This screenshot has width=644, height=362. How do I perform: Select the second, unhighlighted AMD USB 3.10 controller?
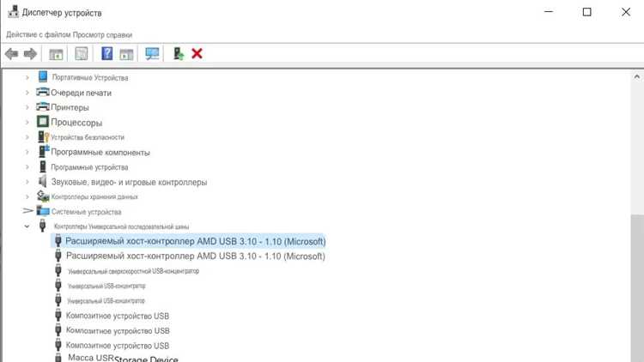click(196, 256)
